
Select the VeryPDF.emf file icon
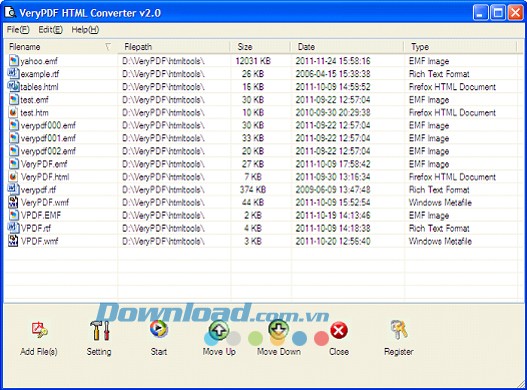13,164
